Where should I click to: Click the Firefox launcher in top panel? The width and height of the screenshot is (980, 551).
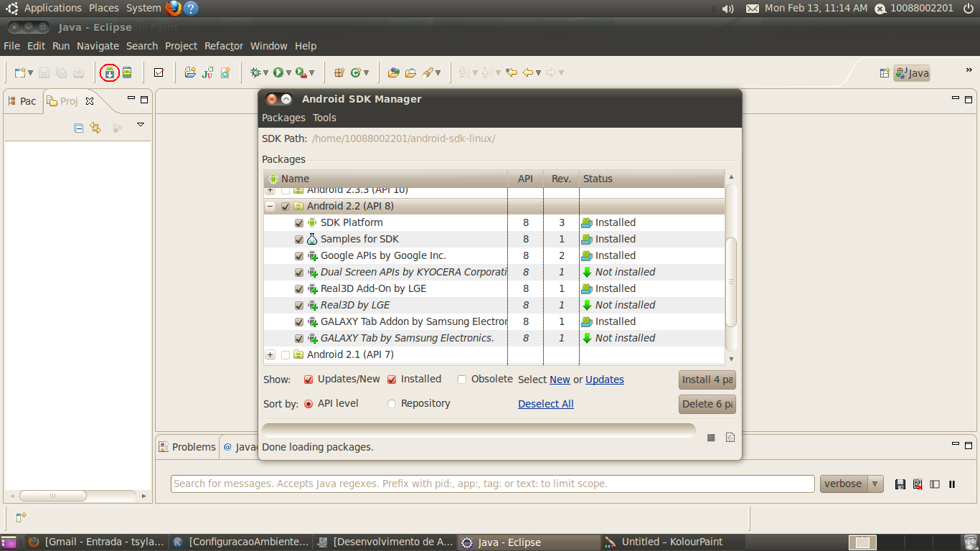click(174, 8)
